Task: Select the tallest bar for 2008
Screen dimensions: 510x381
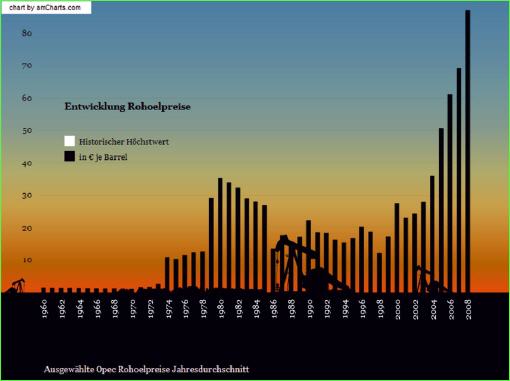Action: click(x=468, y=151)
